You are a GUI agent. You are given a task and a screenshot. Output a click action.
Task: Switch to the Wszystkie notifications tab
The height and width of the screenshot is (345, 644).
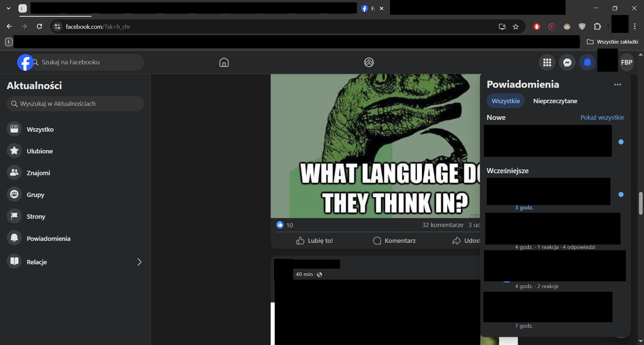[x=505, y=101]
